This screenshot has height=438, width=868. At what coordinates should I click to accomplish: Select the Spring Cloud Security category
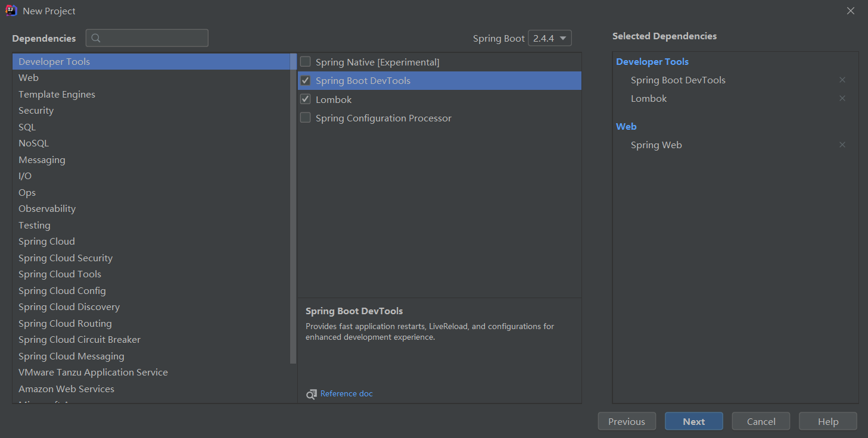66,258
